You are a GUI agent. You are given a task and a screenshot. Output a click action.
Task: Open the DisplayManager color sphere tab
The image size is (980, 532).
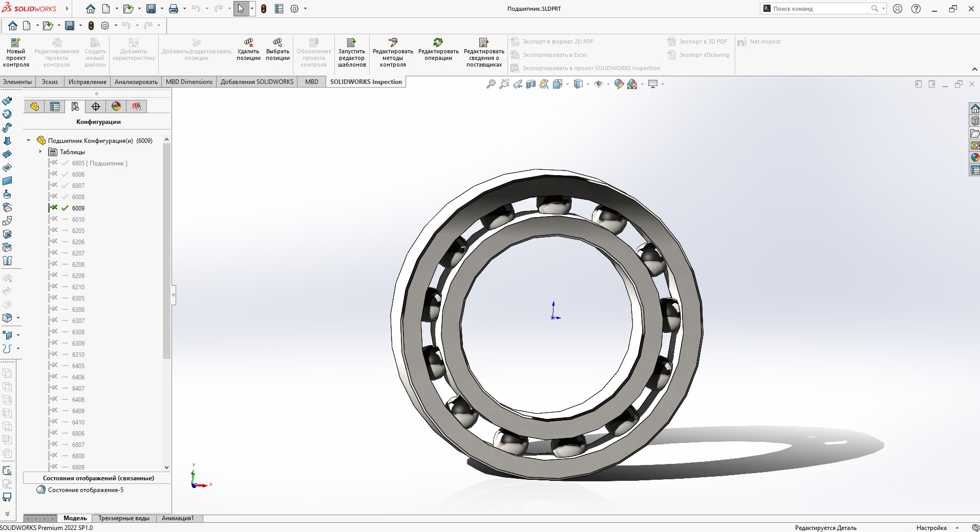tap(116, 107)
